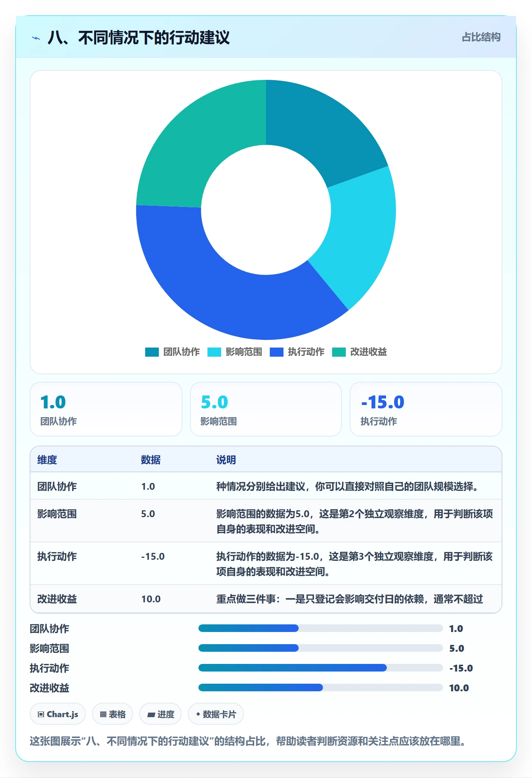The width and height of the screenshot is (532, 778).
Task: Select the 5.0 影响范围 data card
Action: tap(266, 409)
